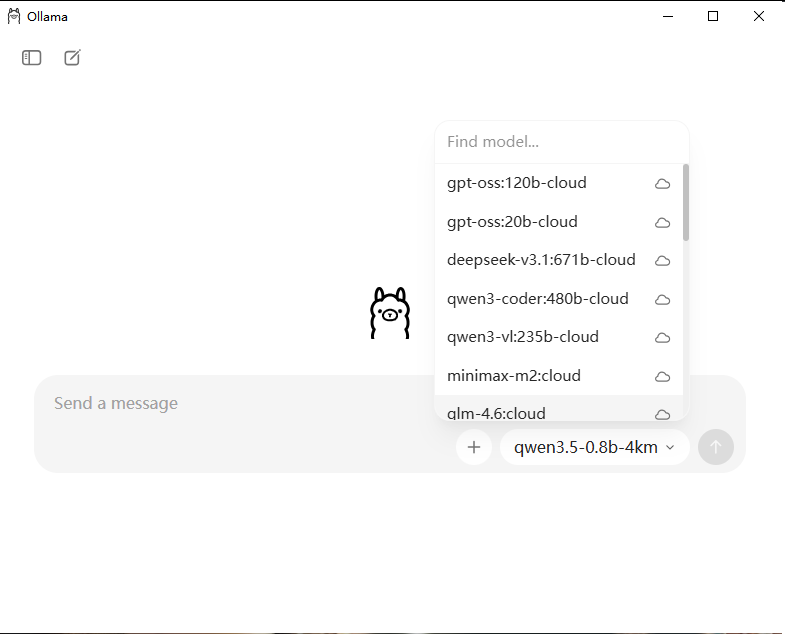The width and height of the screenshot is (785, 634).
Task: Click the Find model search field
Action: coord(562,142)
